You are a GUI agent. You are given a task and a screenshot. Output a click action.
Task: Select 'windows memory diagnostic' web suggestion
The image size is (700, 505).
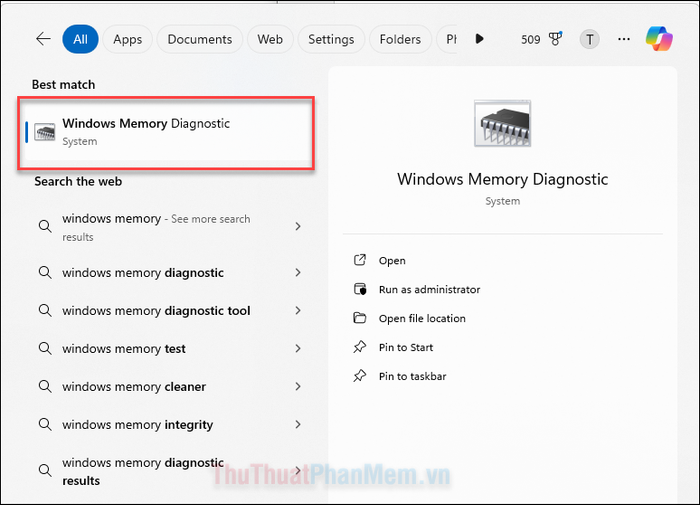[143, 272]
